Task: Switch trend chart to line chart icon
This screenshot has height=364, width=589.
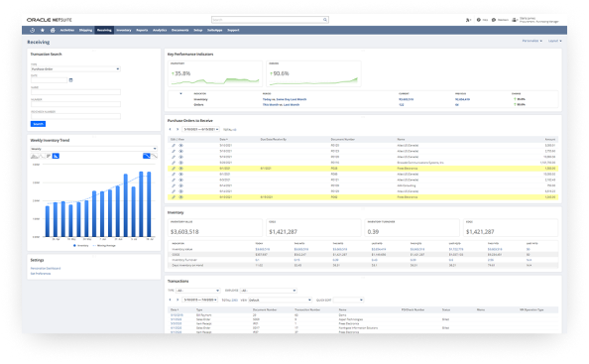Action: [x=42, y=156]
